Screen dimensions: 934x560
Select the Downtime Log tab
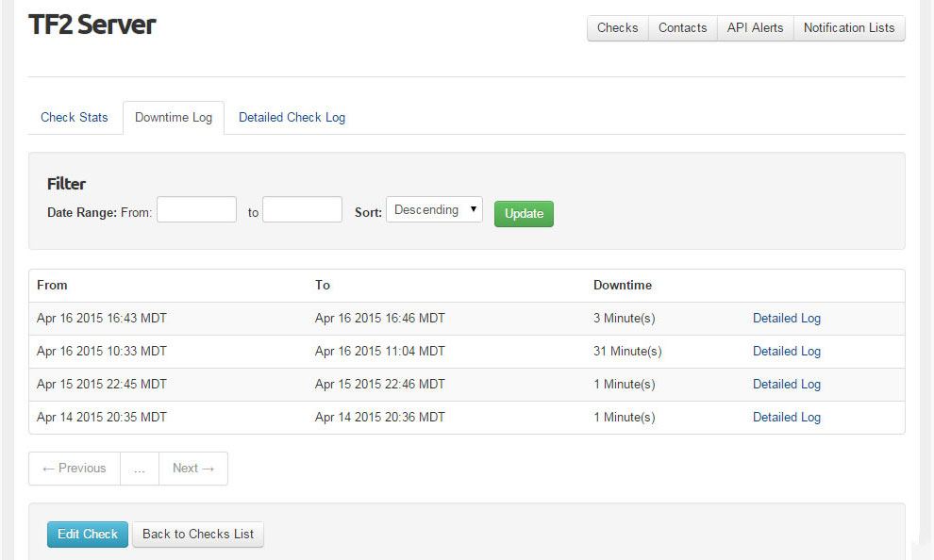coord(174,117)
